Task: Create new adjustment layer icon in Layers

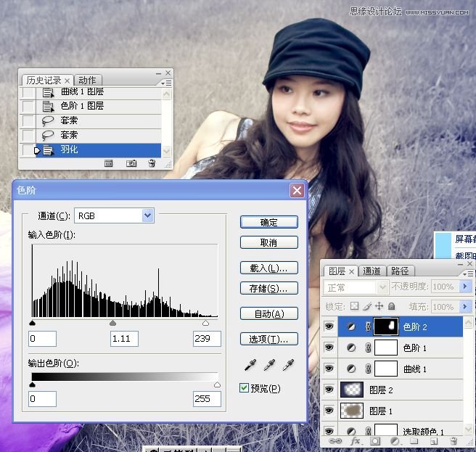Action: tap(395, 441)
